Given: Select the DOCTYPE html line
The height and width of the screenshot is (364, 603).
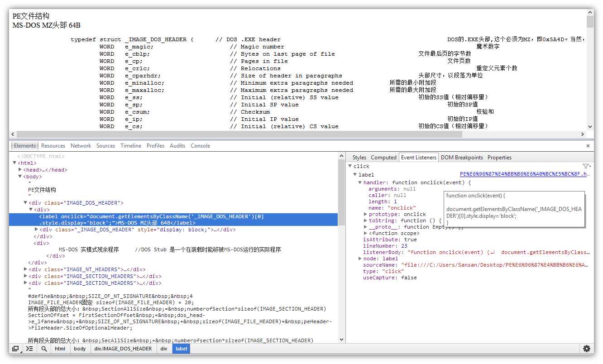Looking at the screenshot, I should pos(41,156).
